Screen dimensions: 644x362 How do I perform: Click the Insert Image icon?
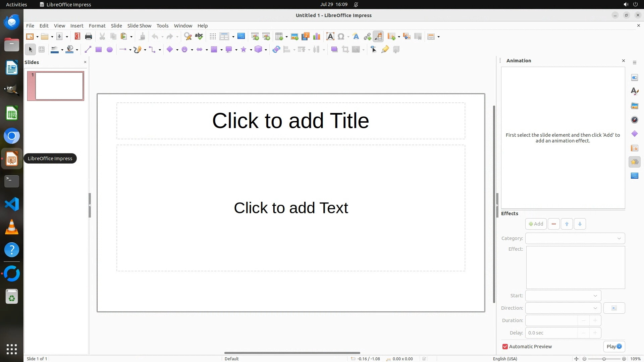pos(294,37)
